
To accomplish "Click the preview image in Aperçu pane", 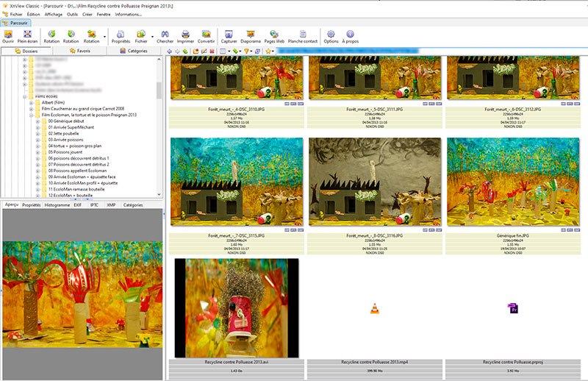I will tap(82, 294).
